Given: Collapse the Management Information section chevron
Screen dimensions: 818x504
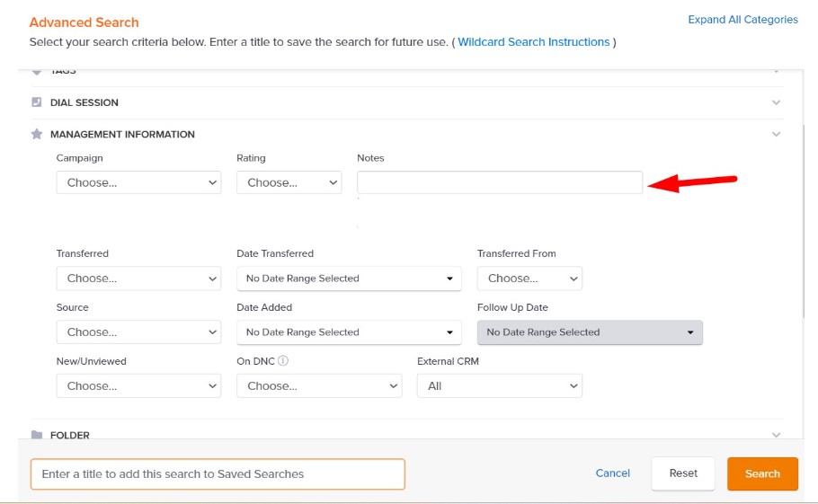Looking at the screenshot, I should pyautogui.click(x=777, y=134).
